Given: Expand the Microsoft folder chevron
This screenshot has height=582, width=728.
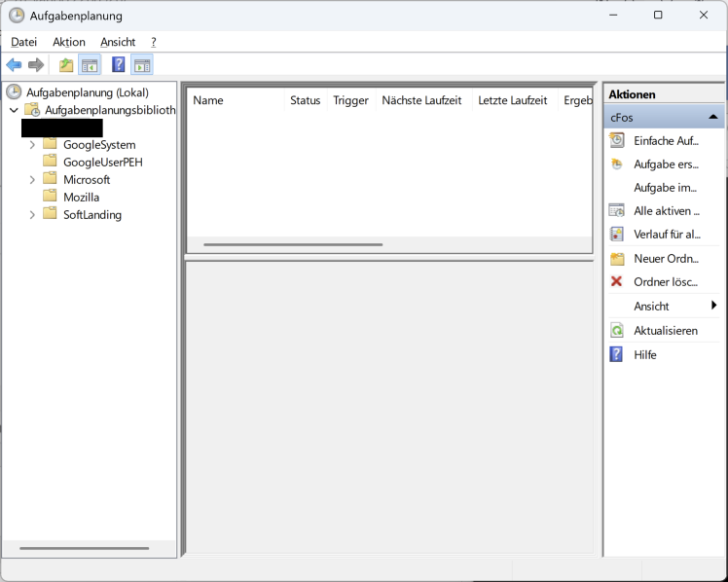Looking at the screenshot, I should (x=32, y=180).
